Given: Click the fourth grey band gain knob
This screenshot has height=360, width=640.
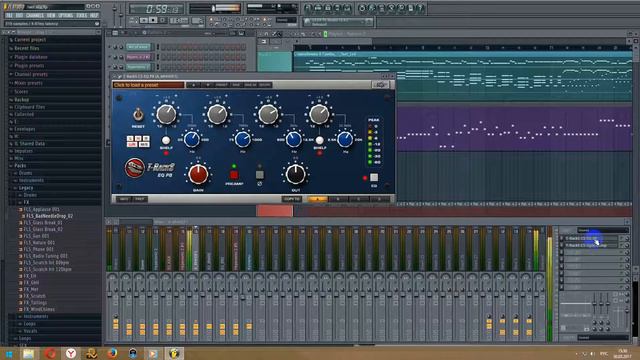Looking at the screenshot, I should point(319,115).
